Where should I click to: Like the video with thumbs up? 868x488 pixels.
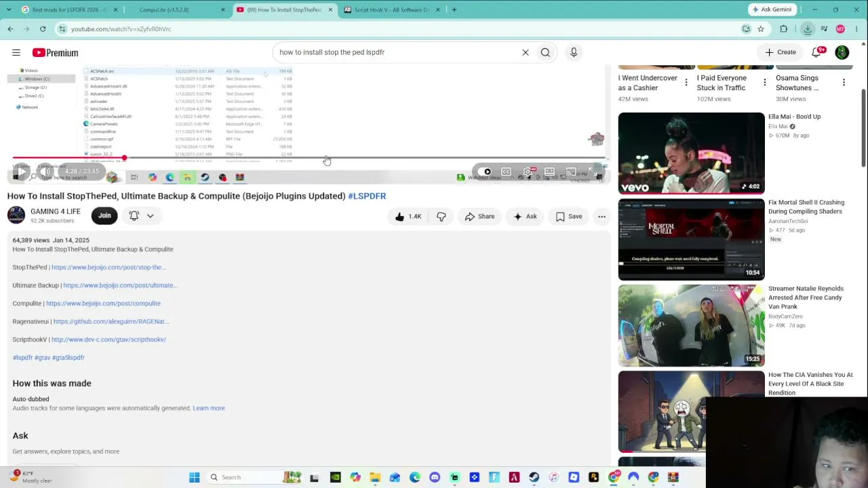tap(408, 216)
